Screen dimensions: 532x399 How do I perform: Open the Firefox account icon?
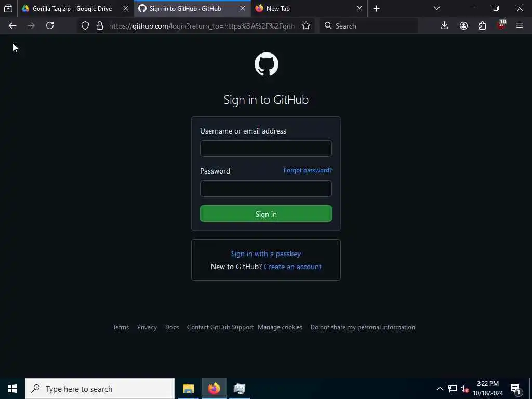[463, 25]
